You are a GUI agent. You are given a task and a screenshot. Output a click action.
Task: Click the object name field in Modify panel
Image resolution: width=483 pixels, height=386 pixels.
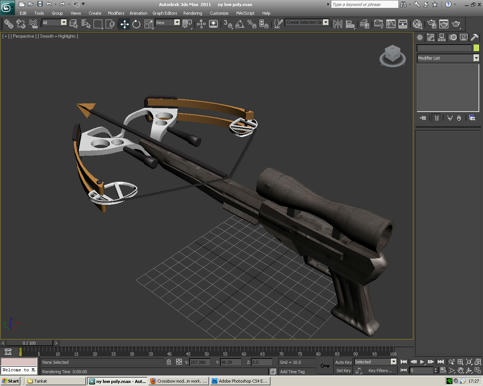click(444, 48)
